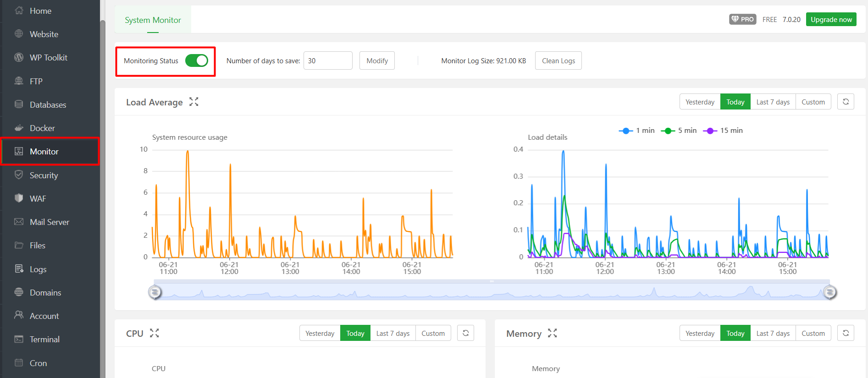Refresh the Memory chart

pyautogui.click(x=846, y=333)
